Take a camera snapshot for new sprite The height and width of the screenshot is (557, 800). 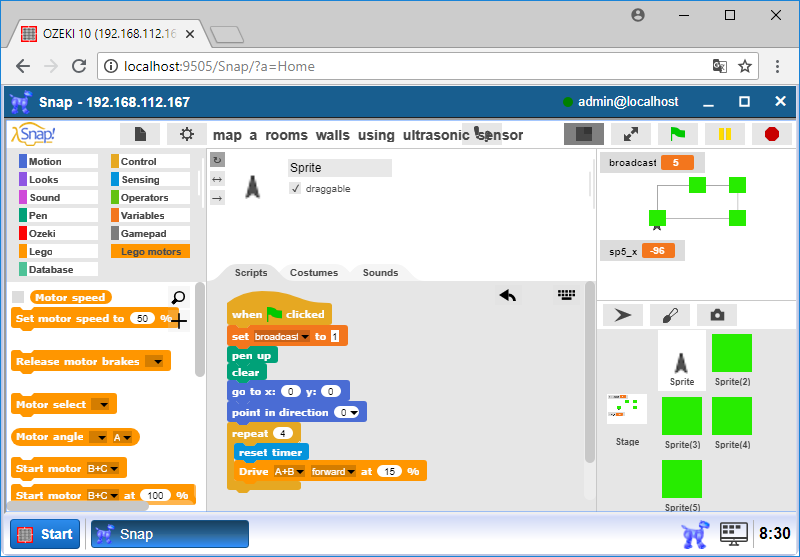click(717, 315)
